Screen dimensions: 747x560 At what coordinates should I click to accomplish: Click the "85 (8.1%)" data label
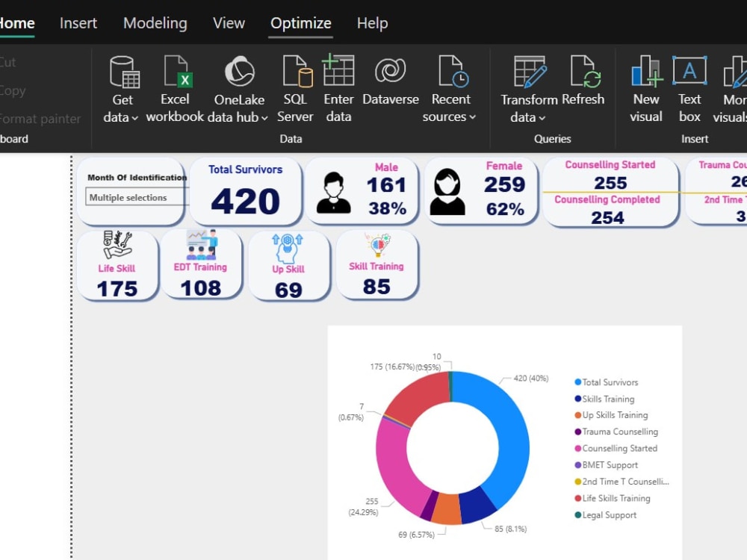[510, 529]
